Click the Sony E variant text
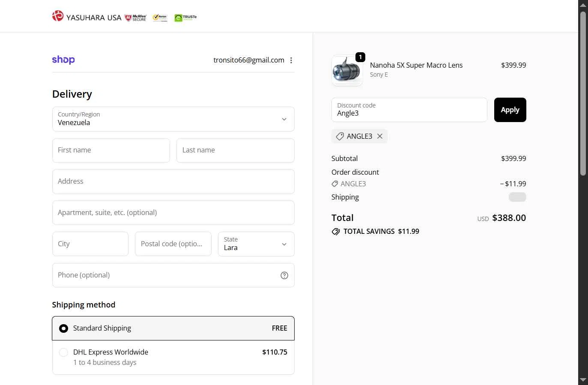The width and height of the screenshot is (588, 385). pyautogui.click(x=379, y=75)
